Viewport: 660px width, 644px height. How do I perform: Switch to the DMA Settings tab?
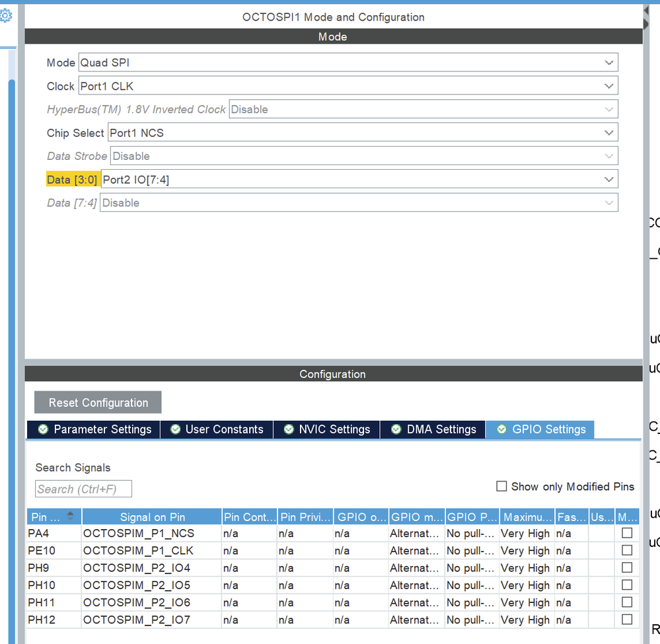433,429
